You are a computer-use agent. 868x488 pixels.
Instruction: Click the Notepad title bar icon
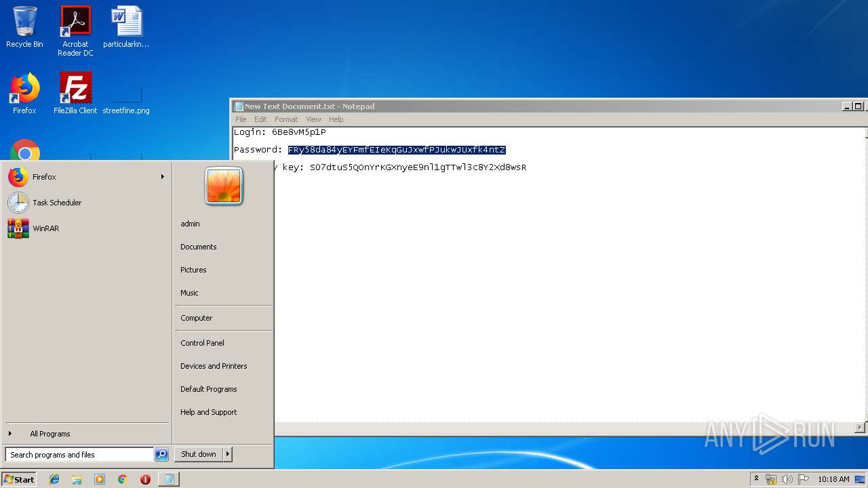238,106
